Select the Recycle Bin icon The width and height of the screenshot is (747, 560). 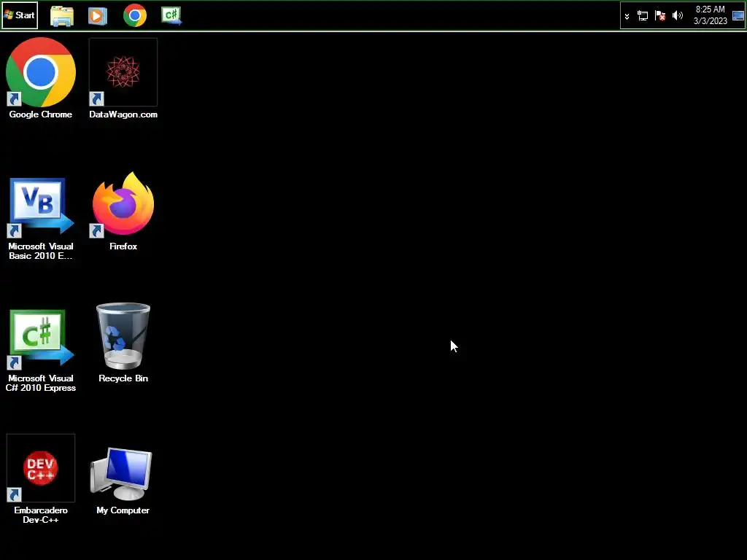[123, 343]
